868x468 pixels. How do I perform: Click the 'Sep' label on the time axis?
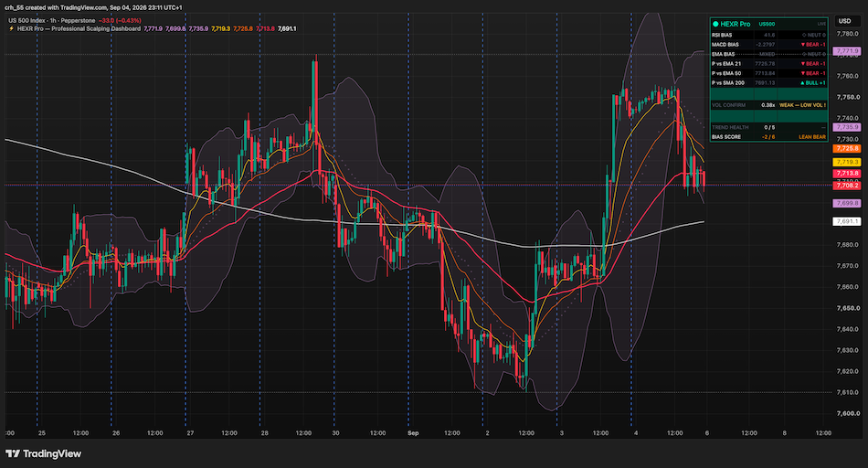click(x=413, y=433)
